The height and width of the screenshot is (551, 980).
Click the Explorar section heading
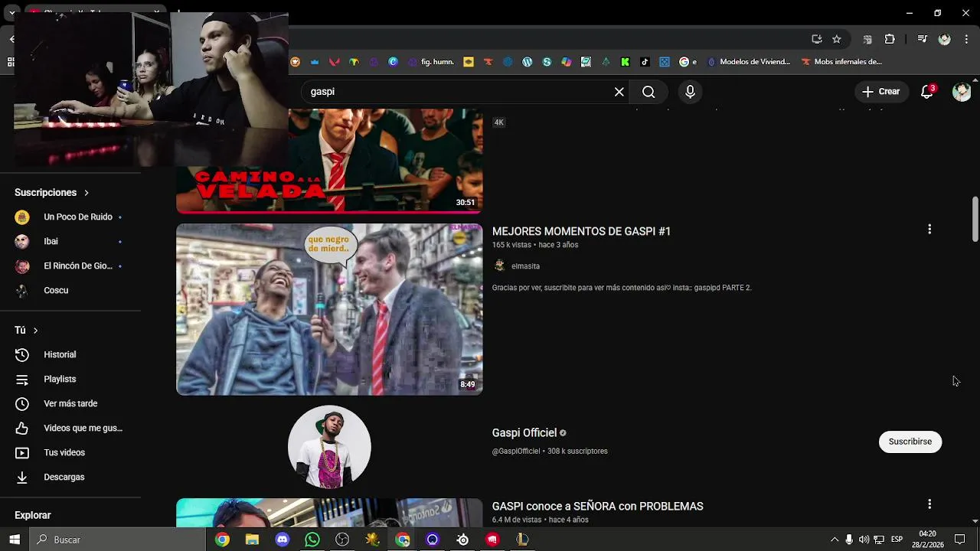click(x=33, y=516)
